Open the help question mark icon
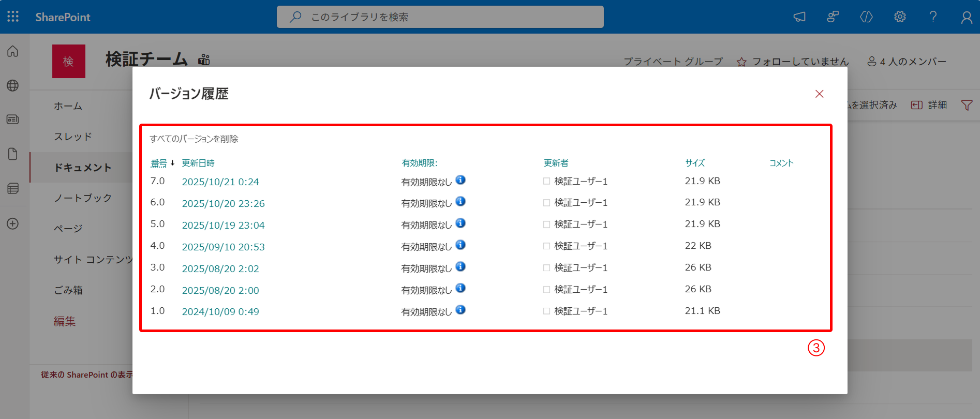 point(933,17)
